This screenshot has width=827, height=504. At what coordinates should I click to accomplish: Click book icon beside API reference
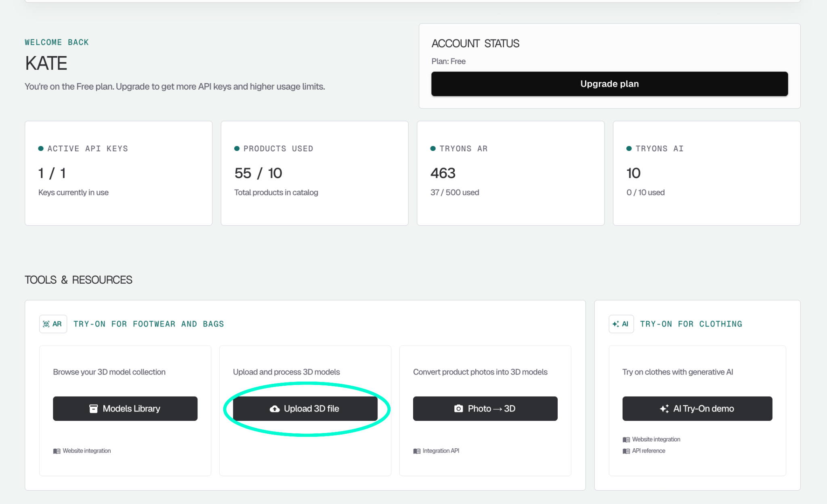(626, 451)
